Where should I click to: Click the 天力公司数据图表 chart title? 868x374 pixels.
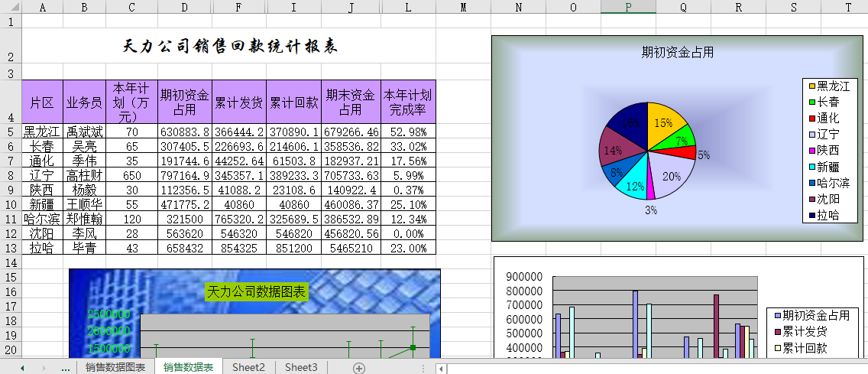(257, 291)
